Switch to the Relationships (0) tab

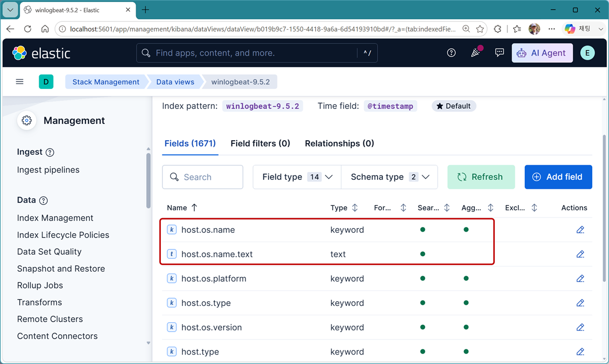pyautogui.click(x=339, y=144)
